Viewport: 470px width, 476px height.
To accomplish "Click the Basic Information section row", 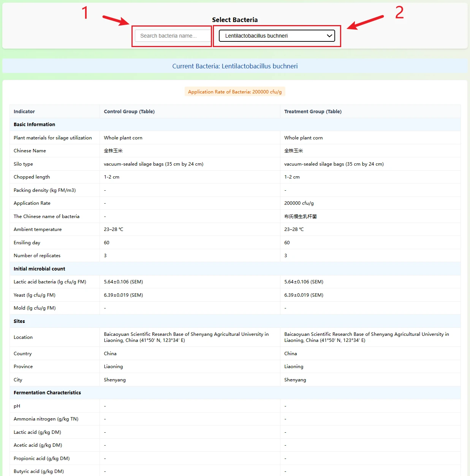I will 35,125.
